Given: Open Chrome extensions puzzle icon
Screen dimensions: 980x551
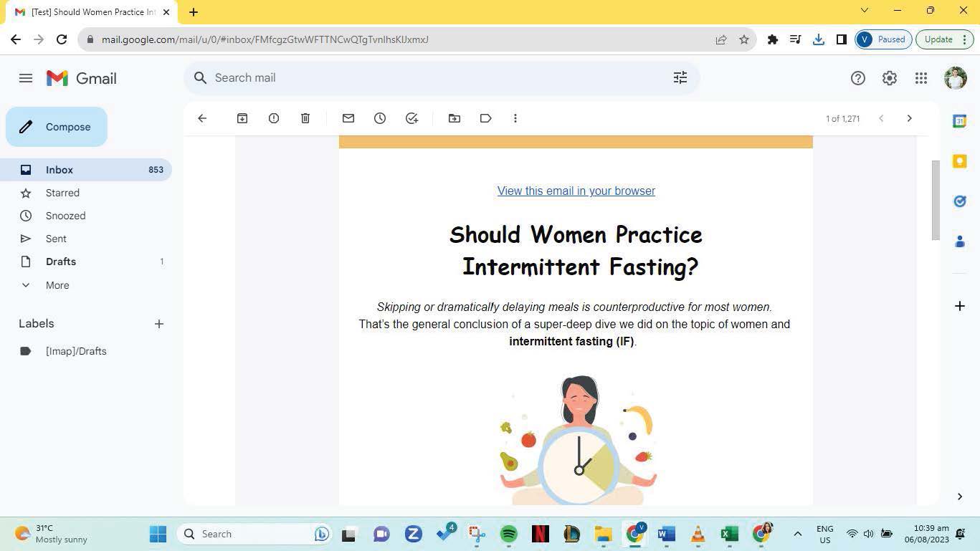Looking at the screenshot, I should click(x=773, y=39).
